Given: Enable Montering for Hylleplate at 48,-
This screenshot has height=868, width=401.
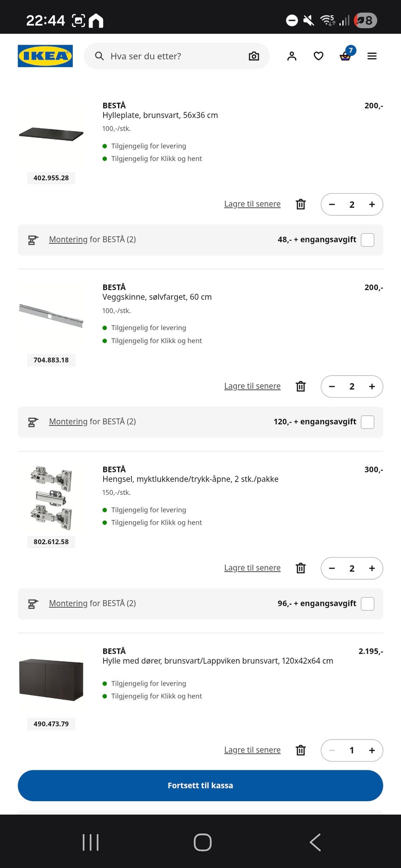Looking at the screenshot, I should 368,240.
